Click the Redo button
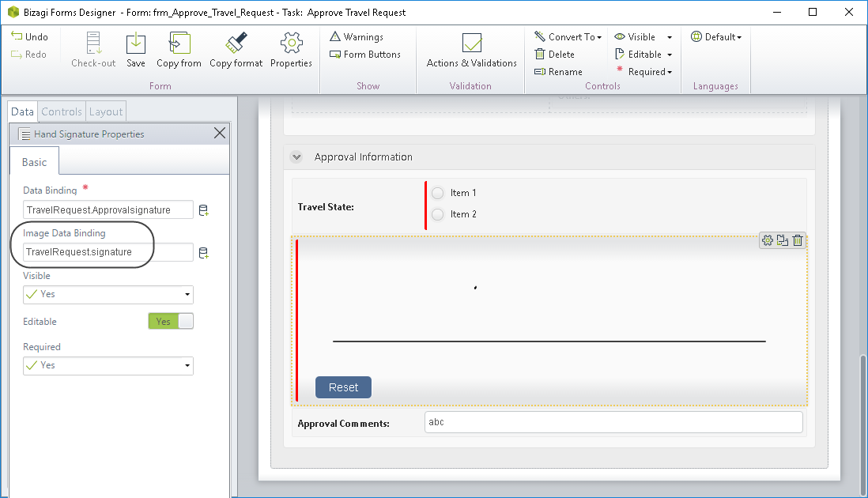Screen dimensions: 868x498 pyautogui.click(x=28, y=55)
